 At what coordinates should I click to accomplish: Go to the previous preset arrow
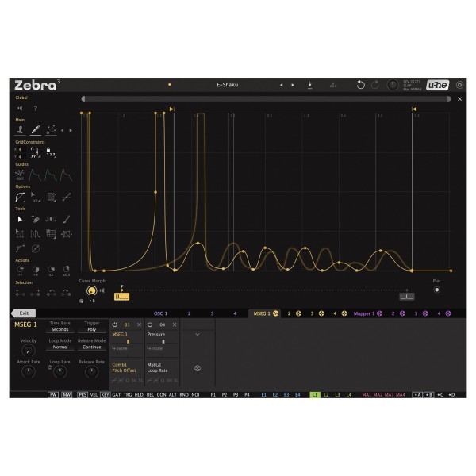(282, 85)
